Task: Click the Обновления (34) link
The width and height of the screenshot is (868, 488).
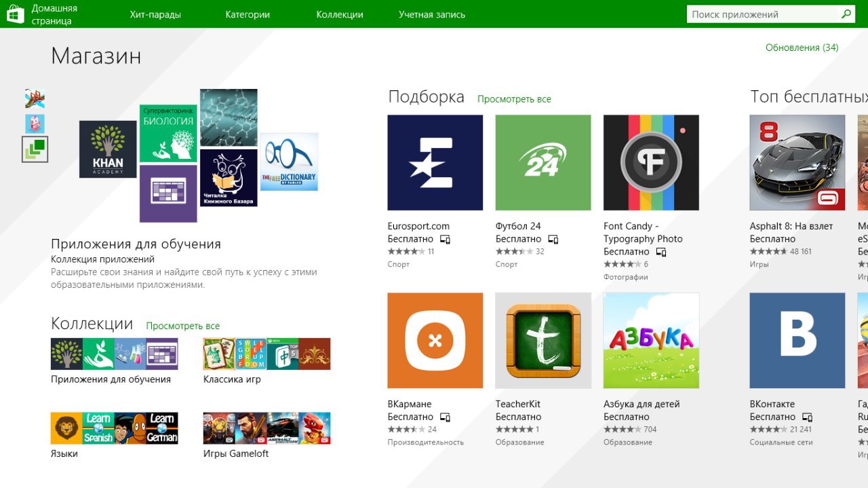Action: pos(802,48)
